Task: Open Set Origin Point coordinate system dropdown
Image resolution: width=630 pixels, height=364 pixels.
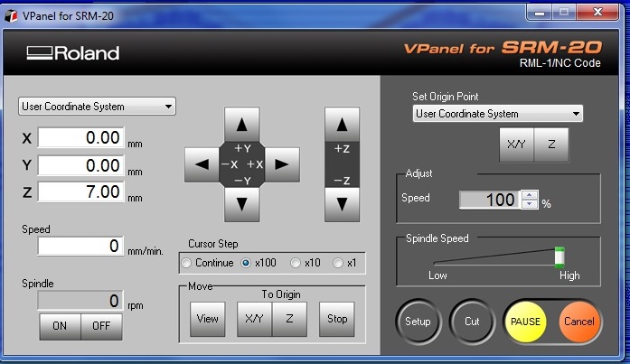Action: coord(498,114)
